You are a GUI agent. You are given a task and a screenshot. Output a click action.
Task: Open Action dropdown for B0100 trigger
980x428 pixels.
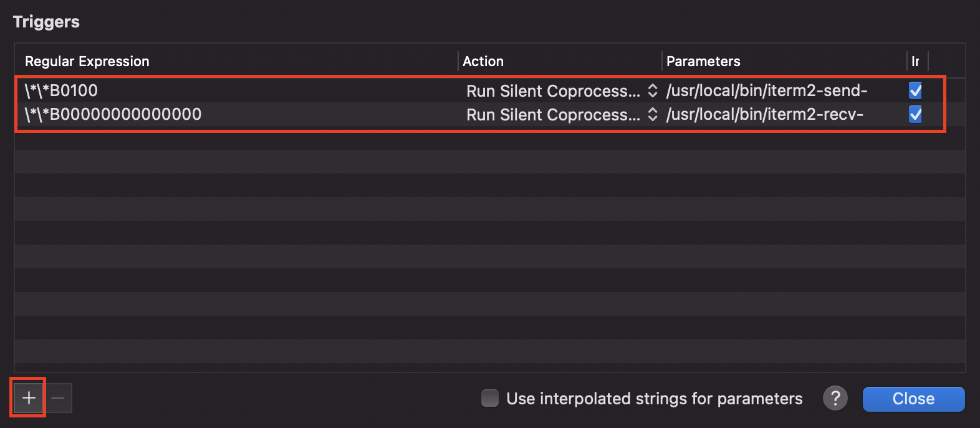click(561, 91)
